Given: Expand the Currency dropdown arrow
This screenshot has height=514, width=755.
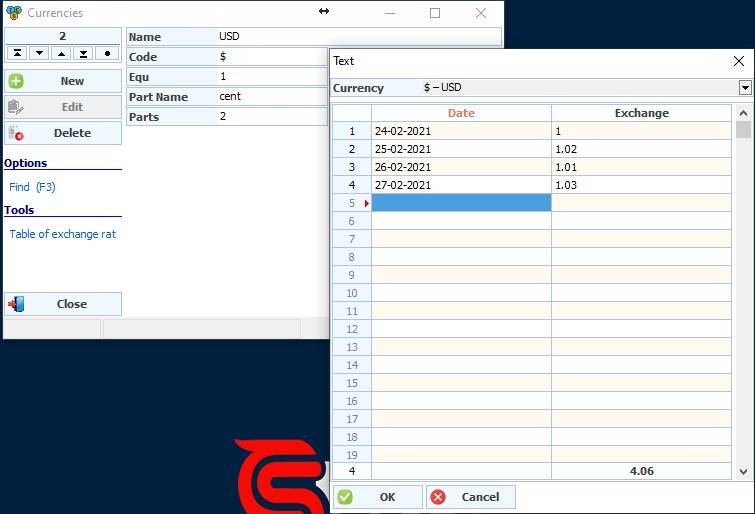Looking at the screenshot, I should pyautogui.click(x=745, y=88).
